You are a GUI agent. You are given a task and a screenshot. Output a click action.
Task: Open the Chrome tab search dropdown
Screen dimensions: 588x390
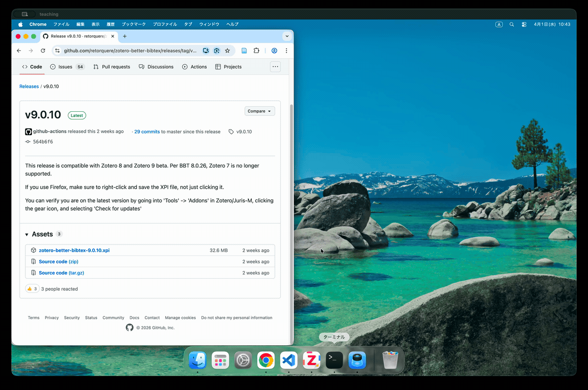pos(287,36)
